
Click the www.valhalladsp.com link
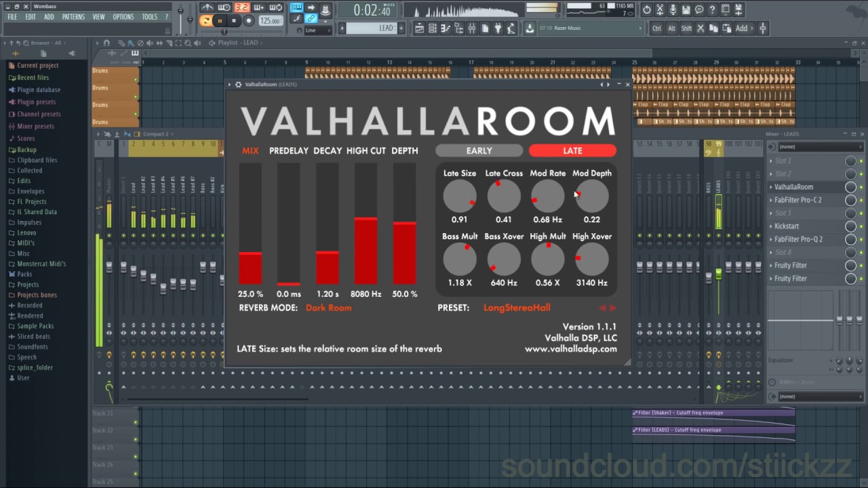571,349
